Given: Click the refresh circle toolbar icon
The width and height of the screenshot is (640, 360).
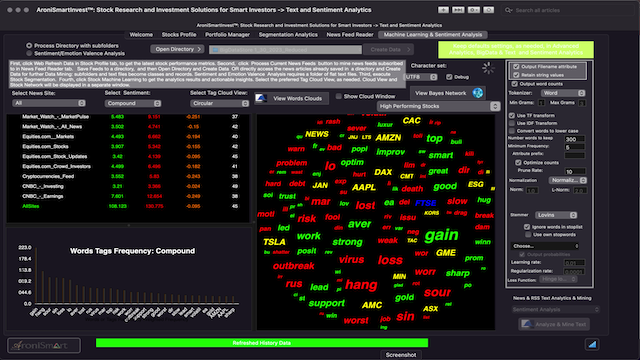Looking at the screenshot, I should [x=489, y=10].
